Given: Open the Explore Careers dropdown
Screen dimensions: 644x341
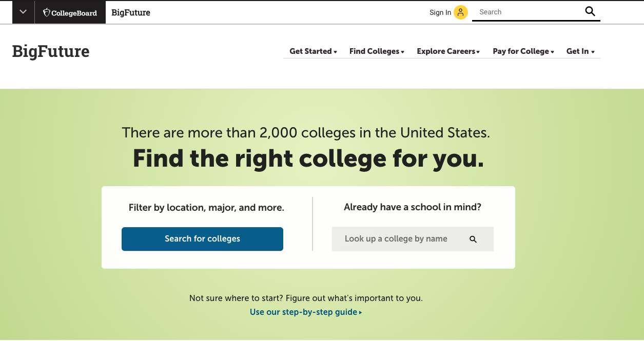Looking at the screenshot, I should point(448,51).
